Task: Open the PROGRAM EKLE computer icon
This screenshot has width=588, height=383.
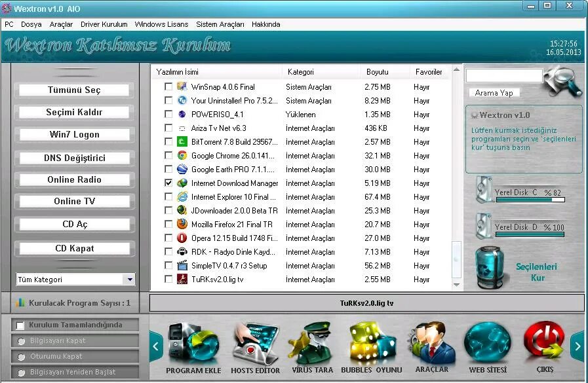Action: pos(193,342)
